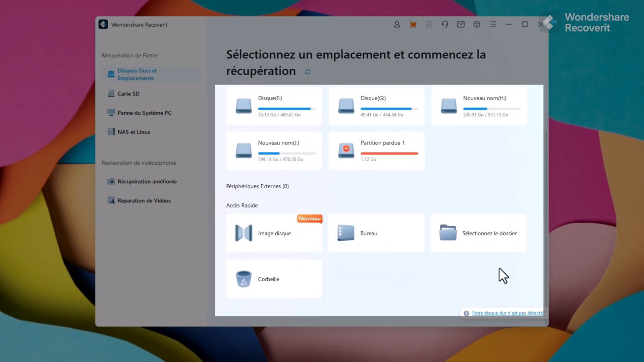
Task: Click the Restauration de vidéos/photos label
Action: click(139, 163)
